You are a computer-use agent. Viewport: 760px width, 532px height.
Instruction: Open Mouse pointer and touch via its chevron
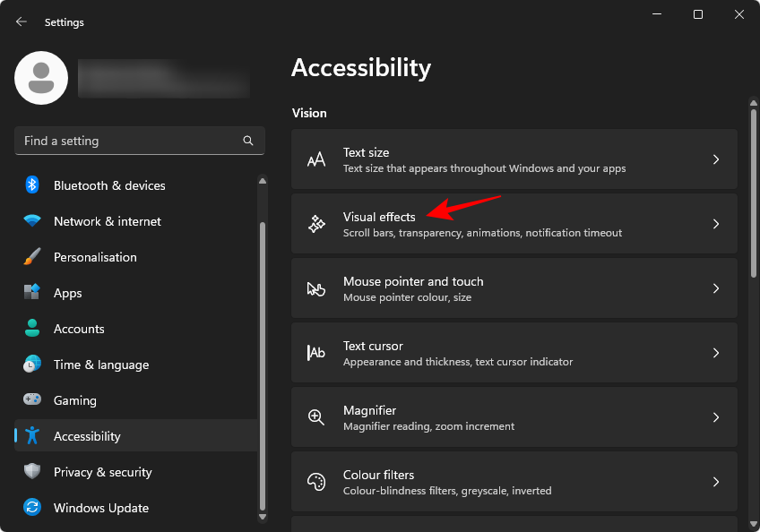(716, 288)
